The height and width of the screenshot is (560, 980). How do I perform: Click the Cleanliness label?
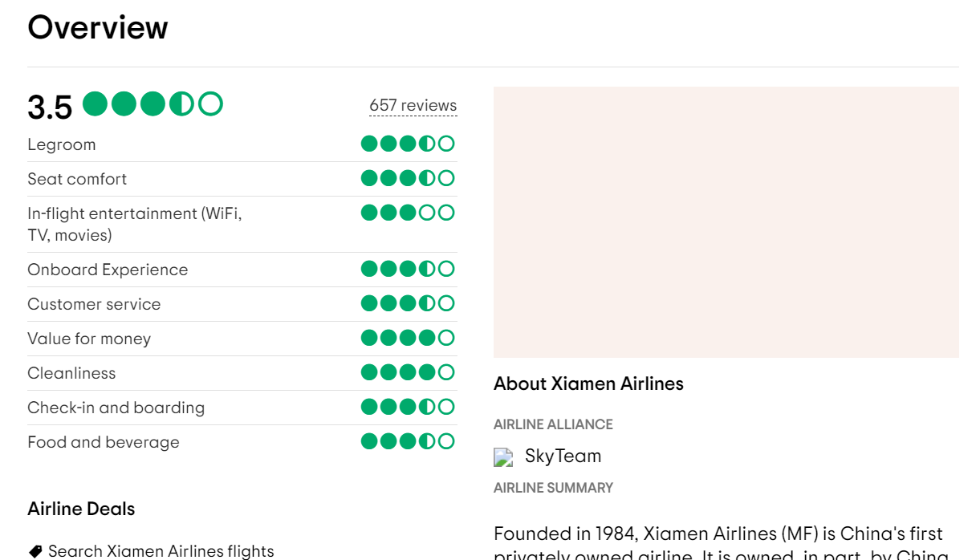point(71,373)
